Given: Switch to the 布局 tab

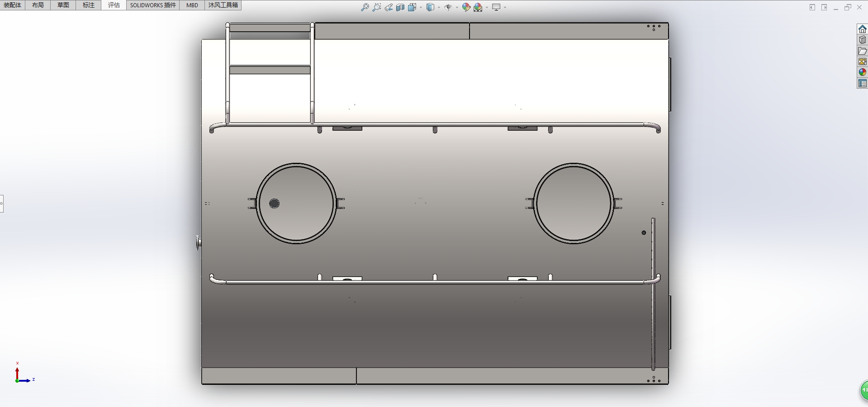Looking at the screenshot, I should [x=38, y=5].
